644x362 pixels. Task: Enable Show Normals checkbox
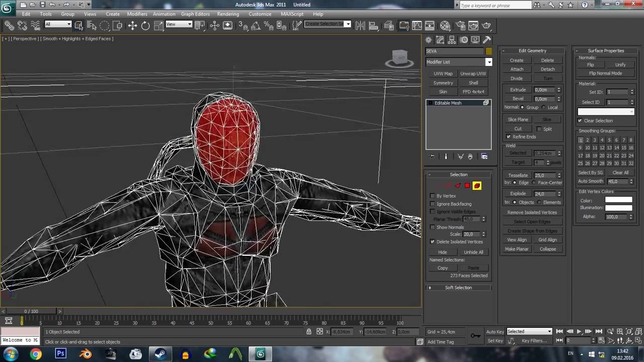433,227
